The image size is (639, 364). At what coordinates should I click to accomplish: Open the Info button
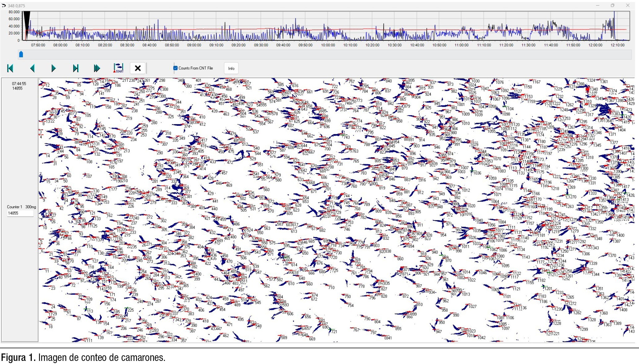pos(231,68)
